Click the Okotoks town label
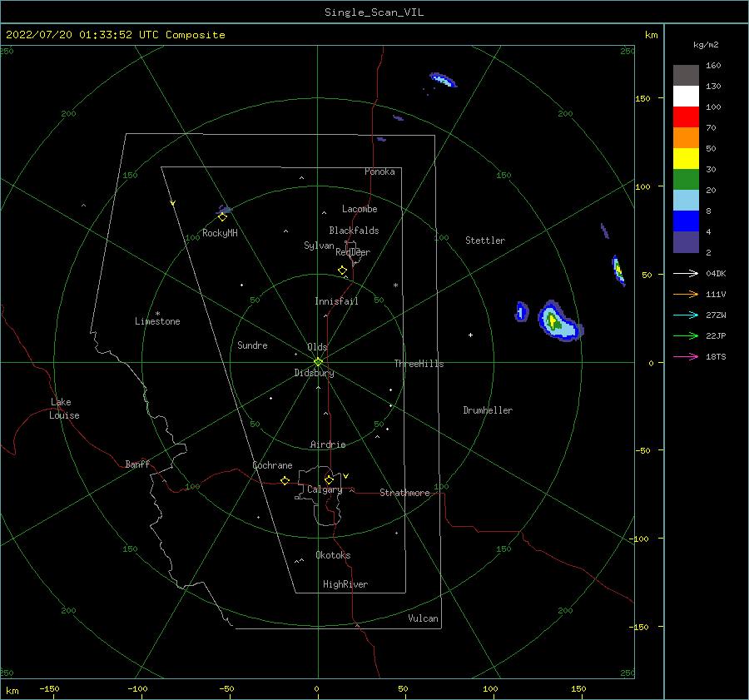Image resolution: width=749 pixels, height=700 pixels. (x=333, y=555)
